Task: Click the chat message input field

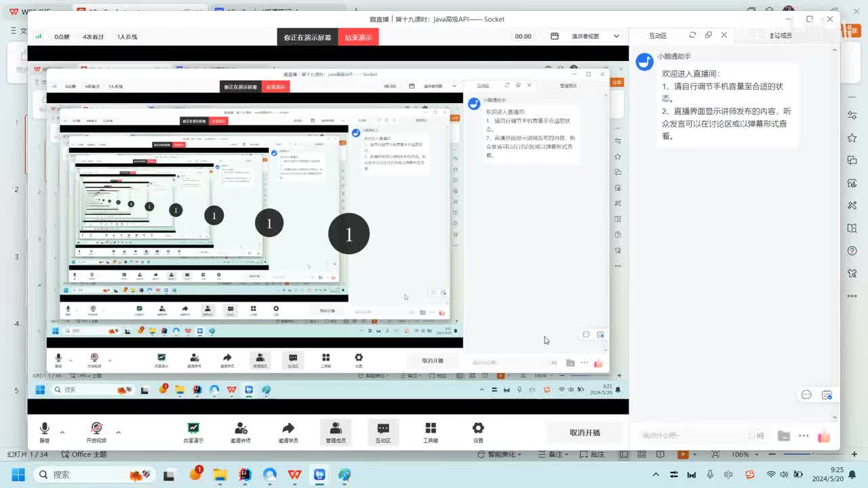Action: pyautogui.click(x=692, y=435)
